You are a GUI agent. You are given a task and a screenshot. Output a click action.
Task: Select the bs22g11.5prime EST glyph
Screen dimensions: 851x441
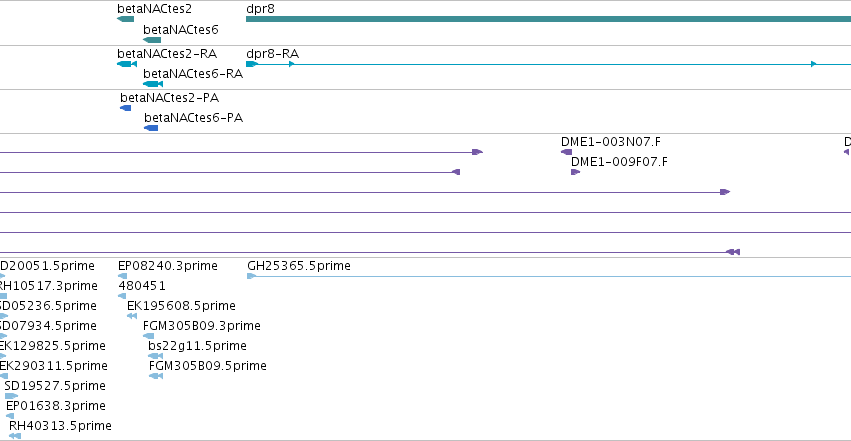click(x=156, y=356)
